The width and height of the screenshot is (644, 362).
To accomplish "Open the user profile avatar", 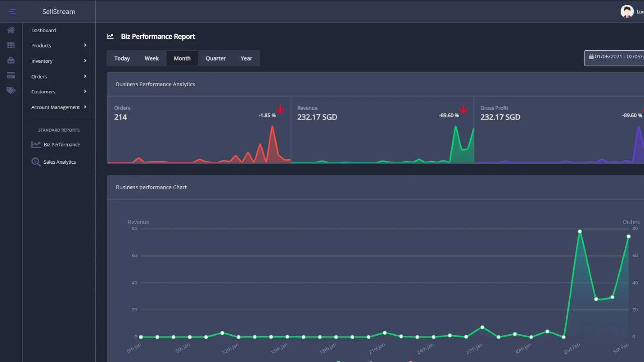I will (x=627, y=11).
